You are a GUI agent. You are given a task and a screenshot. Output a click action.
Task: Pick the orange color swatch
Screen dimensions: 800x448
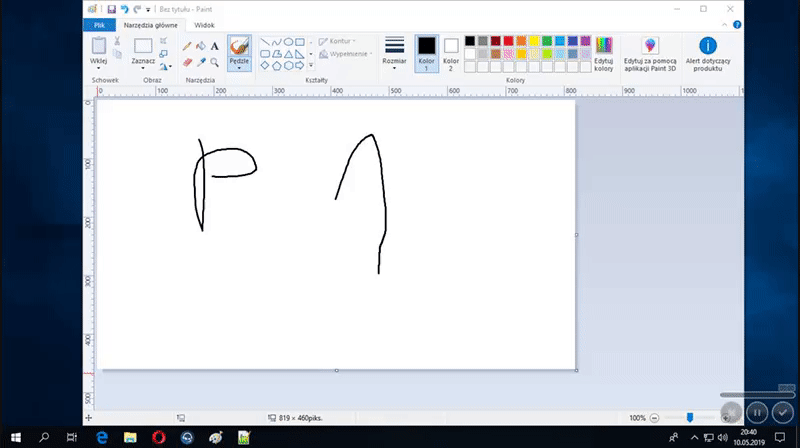click(521, 41)
